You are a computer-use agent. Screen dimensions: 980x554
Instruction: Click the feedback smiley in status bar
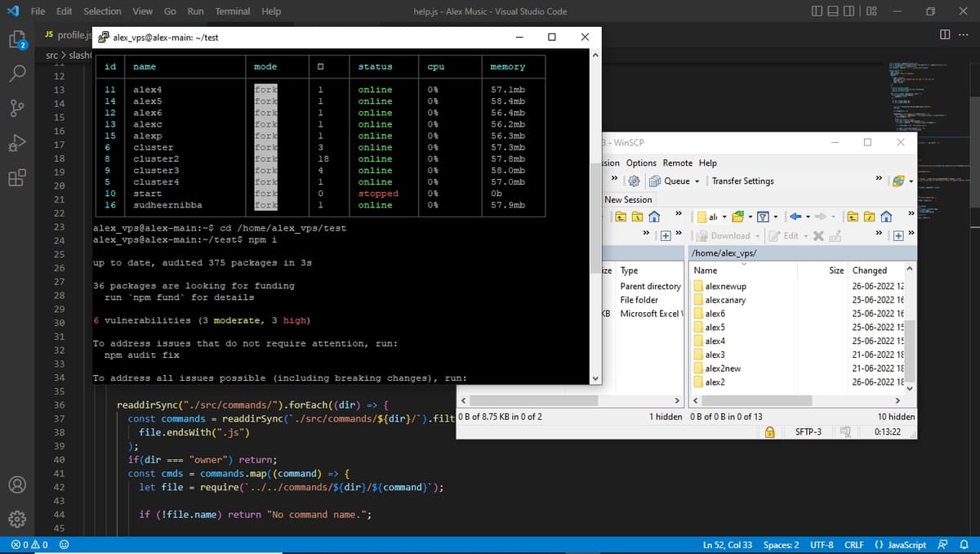point(64,545)
